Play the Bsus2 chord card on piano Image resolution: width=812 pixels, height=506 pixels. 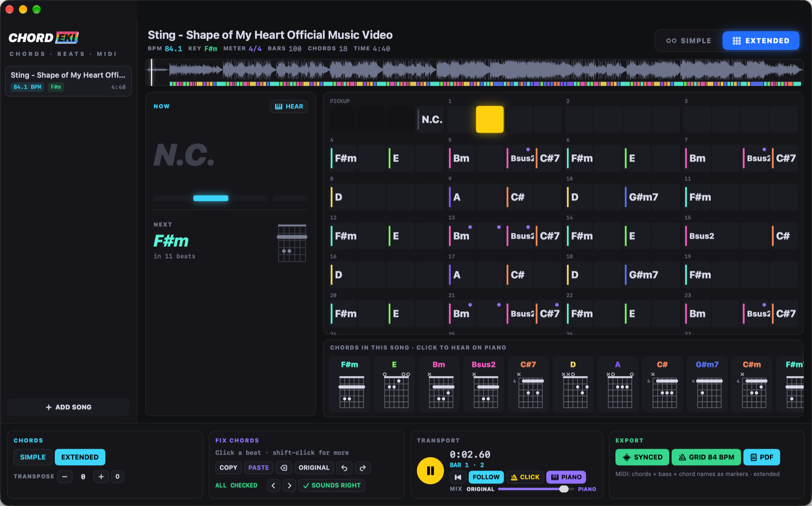(484, 384)
